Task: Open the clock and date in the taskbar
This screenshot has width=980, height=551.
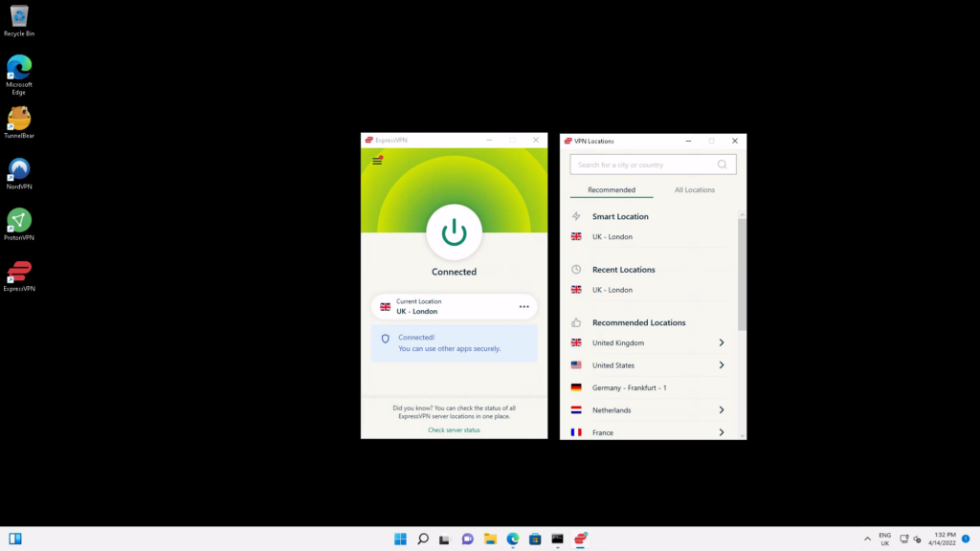Action: (x=942, y=540)
